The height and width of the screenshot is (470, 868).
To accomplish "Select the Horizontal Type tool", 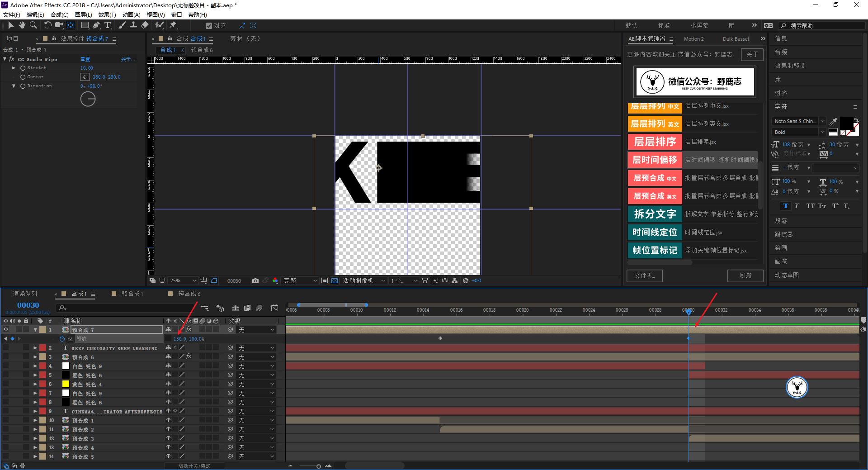I will click(108, 25).
